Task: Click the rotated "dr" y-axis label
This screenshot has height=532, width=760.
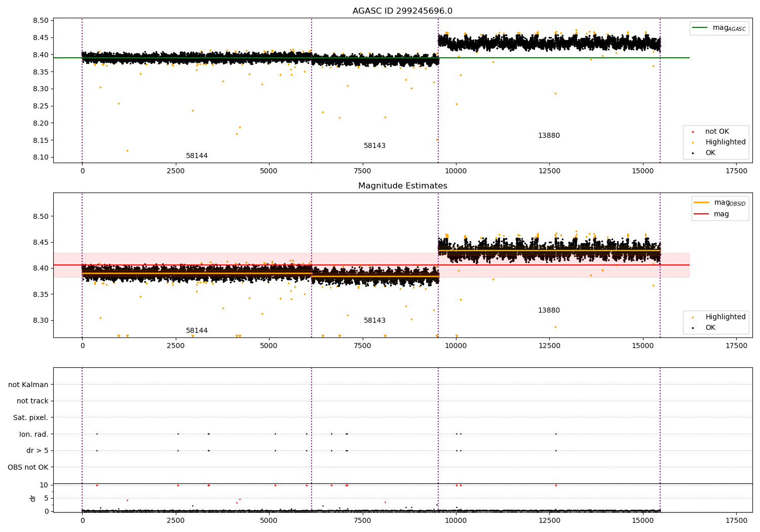Action: pyautogui.click(x=33, y=498)
